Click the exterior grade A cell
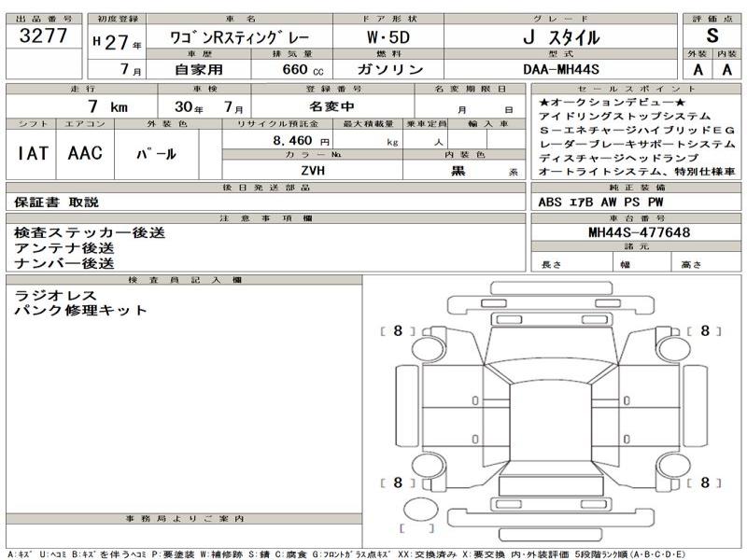 pos(698,70)
